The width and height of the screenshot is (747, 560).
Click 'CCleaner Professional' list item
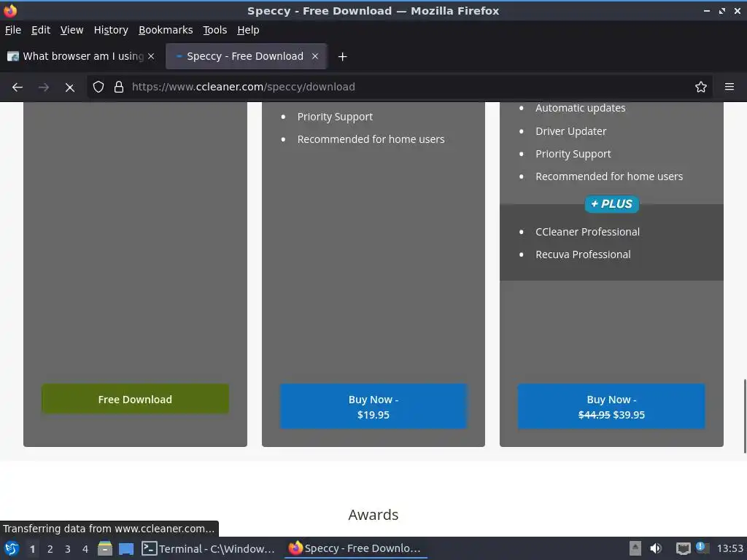[587, 232]
